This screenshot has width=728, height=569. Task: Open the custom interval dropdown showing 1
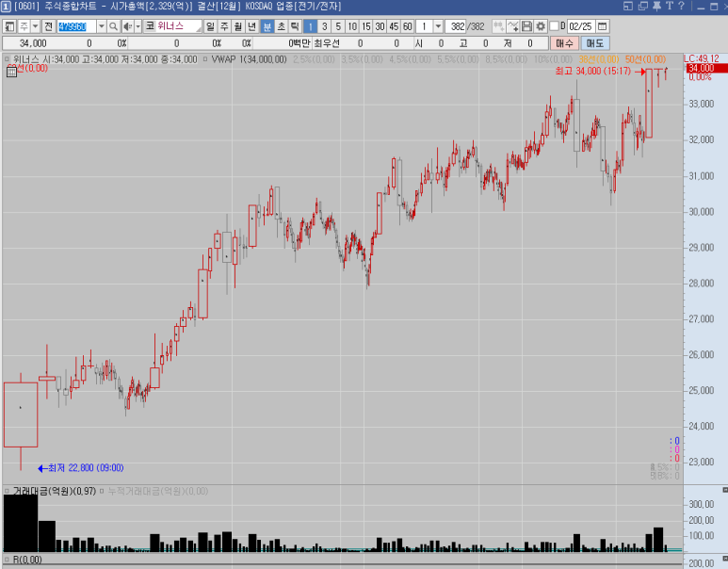tap(438, 26)
